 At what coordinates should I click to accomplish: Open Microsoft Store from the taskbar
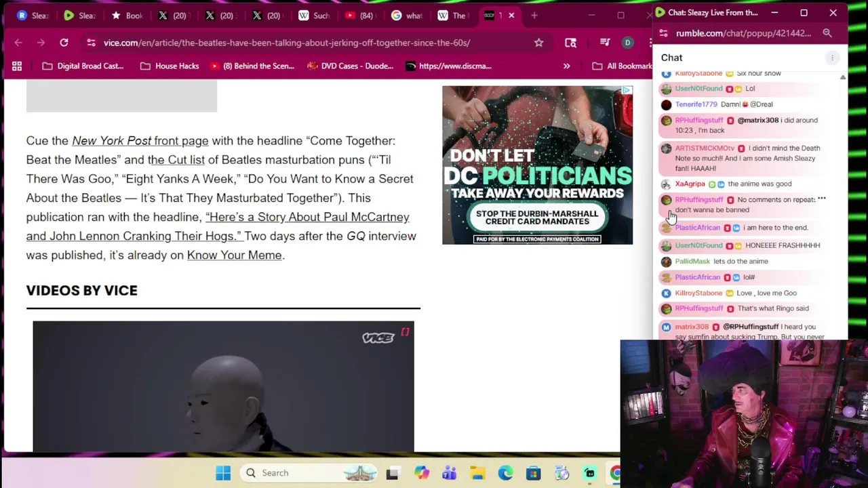coord(533,473)
